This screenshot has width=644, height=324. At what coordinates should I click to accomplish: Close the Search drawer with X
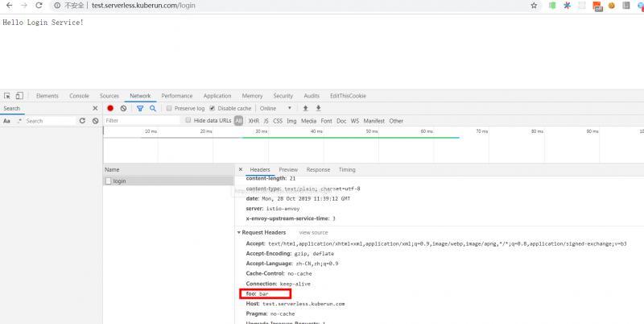coord(95,108)
